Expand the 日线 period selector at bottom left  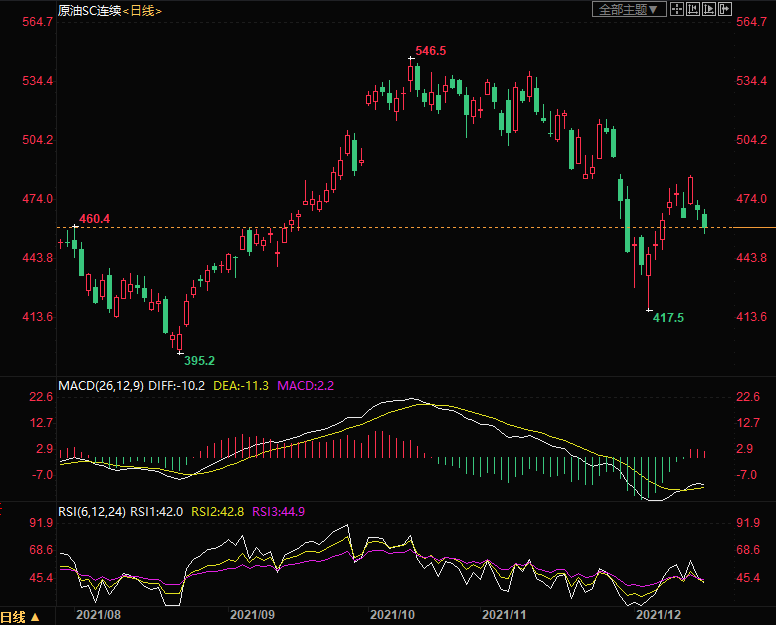click(x=21, y=616)
